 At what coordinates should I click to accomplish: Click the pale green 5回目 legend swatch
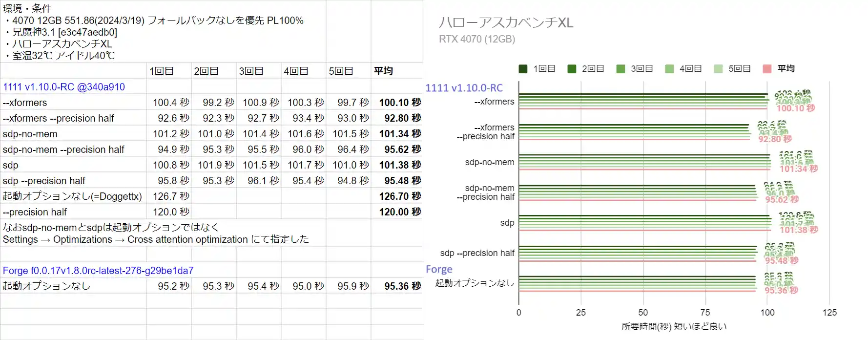pyautogui.click(x=718, y=69)
